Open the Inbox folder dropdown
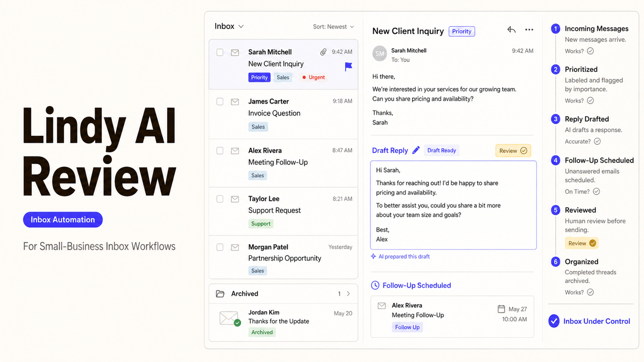Viewport: 644px width, 362px height. pyautogui.click(x=229, y=26)
